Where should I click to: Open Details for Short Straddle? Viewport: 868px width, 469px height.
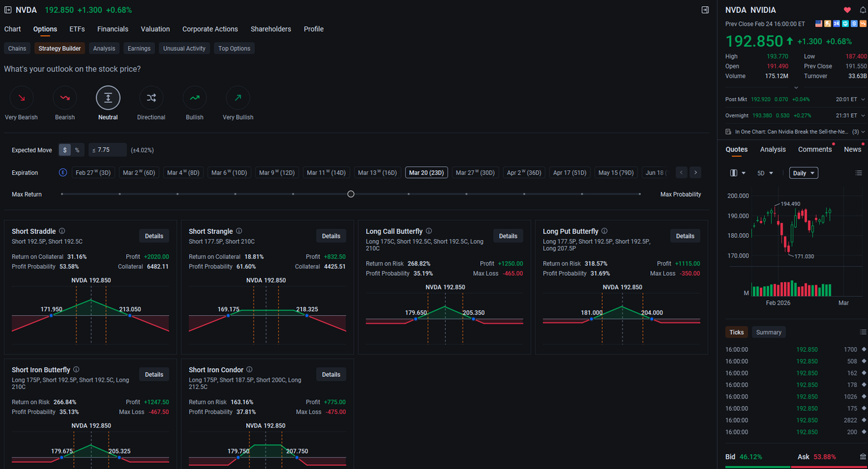(154, 236)
